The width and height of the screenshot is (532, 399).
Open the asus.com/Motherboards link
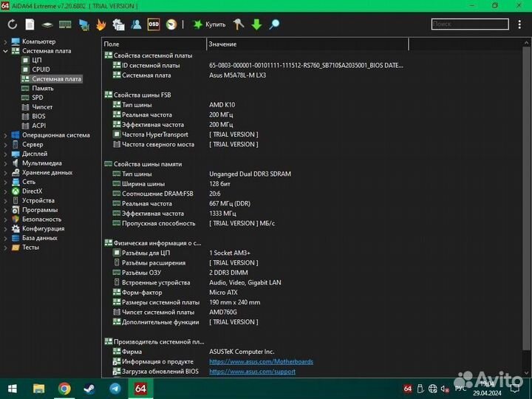click(x=261, y=361)
